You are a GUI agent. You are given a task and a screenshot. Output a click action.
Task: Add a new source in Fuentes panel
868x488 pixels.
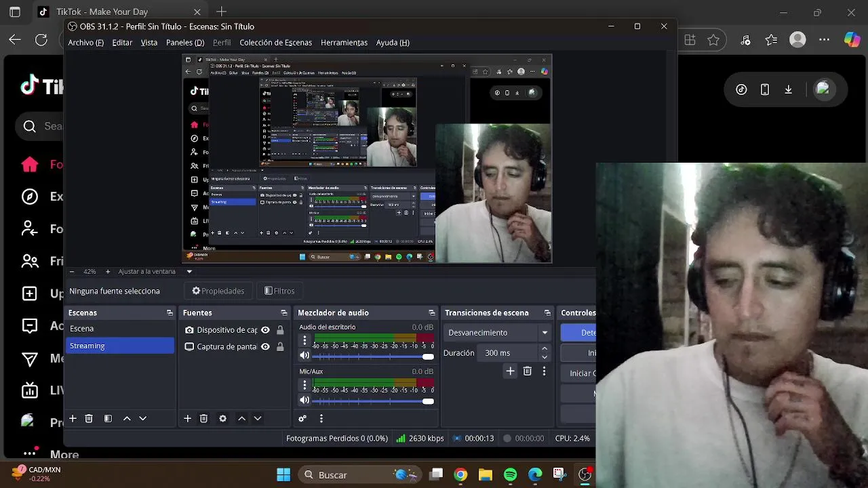click(188, 419)
